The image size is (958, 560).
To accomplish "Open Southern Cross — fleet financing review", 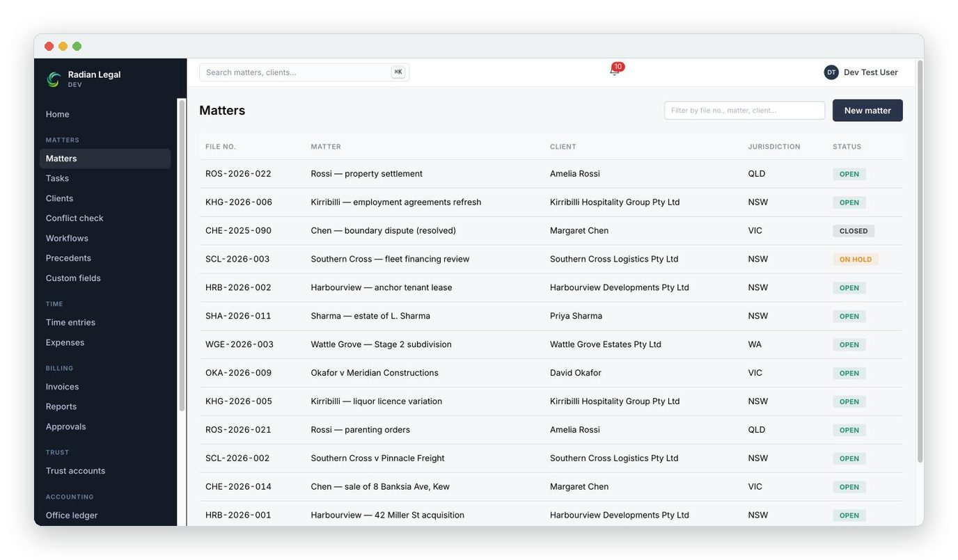I will (x=390, y=259).
